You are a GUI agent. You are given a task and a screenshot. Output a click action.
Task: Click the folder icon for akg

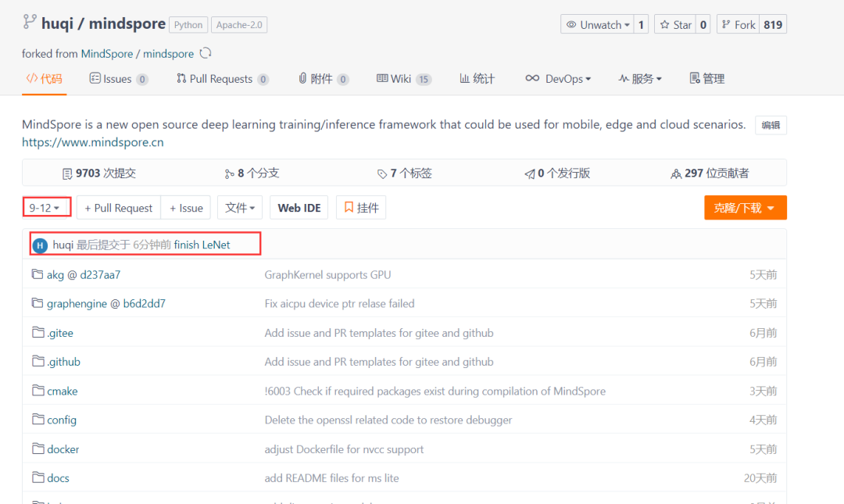click(38, 274)
